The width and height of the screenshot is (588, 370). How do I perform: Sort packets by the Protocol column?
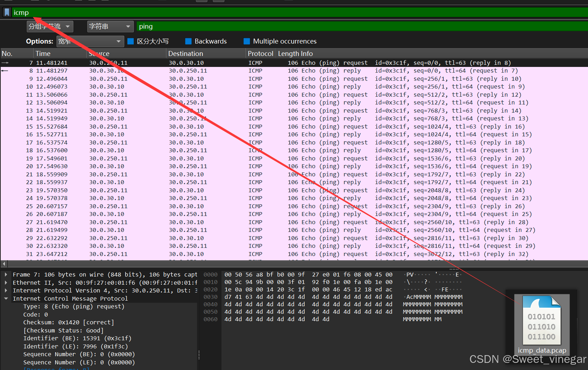pos(260,53)
